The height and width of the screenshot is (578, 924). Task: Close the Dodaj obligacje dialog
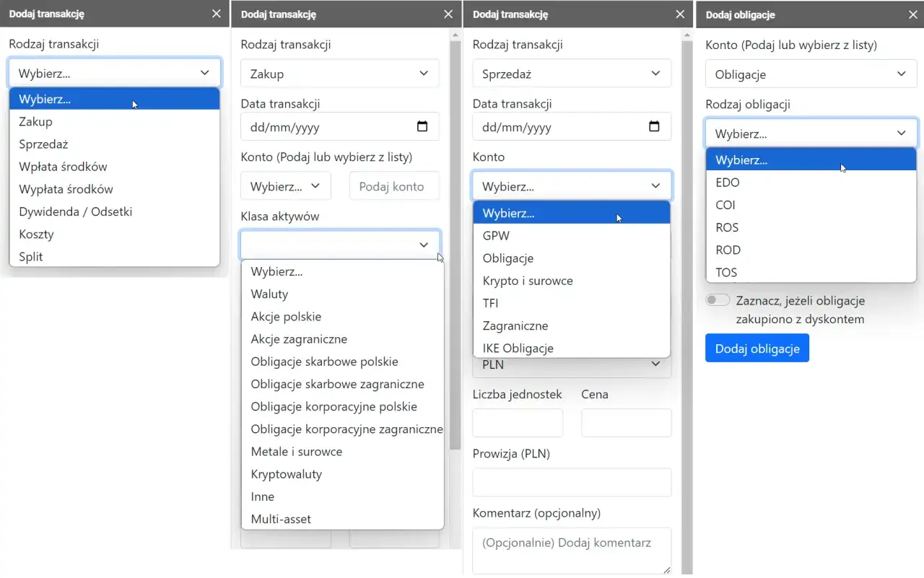911,14
